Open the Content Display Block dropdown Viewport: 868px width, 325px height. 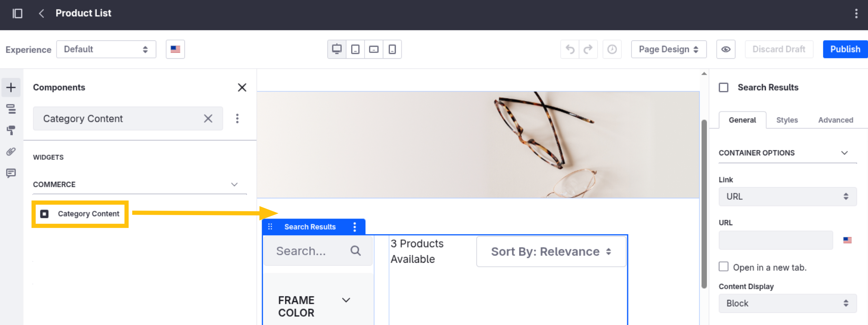788,303
